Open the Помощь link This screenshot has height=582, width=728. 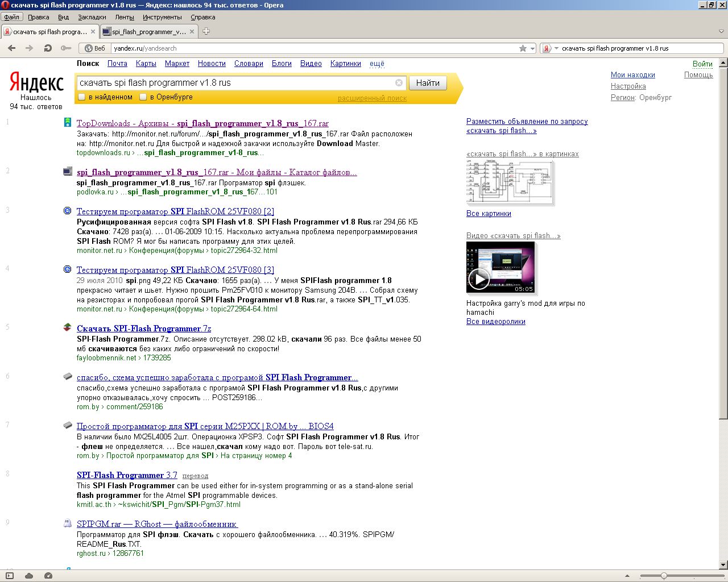pyautogui.click(x=698, y=75)
